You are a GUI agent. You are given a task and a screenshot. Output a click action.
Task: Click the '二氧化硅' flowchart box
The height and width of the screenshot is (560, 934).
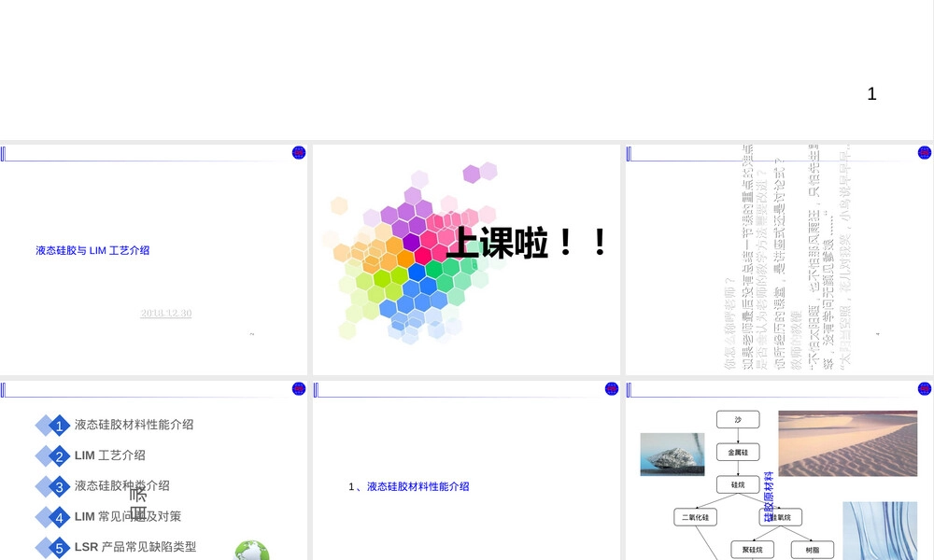(x=695, y=517)
